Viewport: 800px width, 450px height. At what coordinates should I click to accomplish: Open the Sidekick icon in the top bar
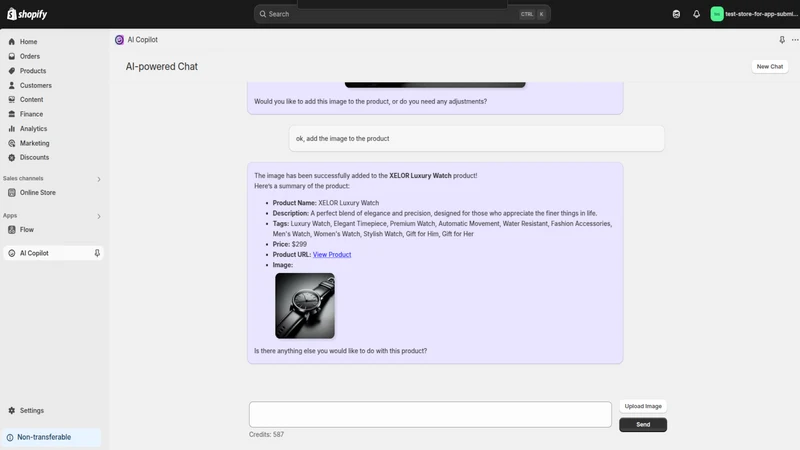coord(676,14)
